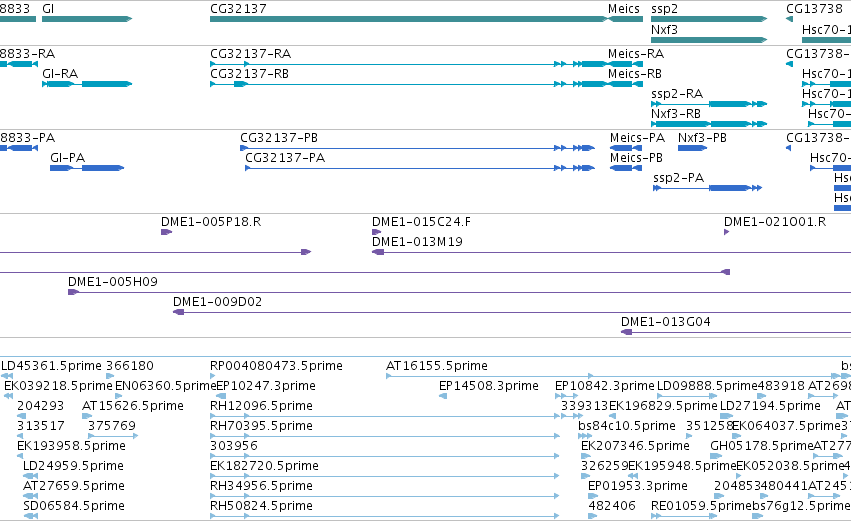Open EST LD24959.5prime
Screen dimensions: 851x521
[x=73, y=466]
